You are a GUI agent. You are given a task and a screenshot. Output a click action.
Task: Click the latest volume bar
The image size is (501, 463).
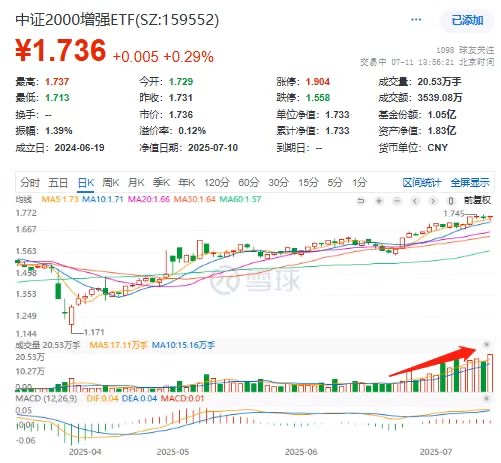point(490,373)
